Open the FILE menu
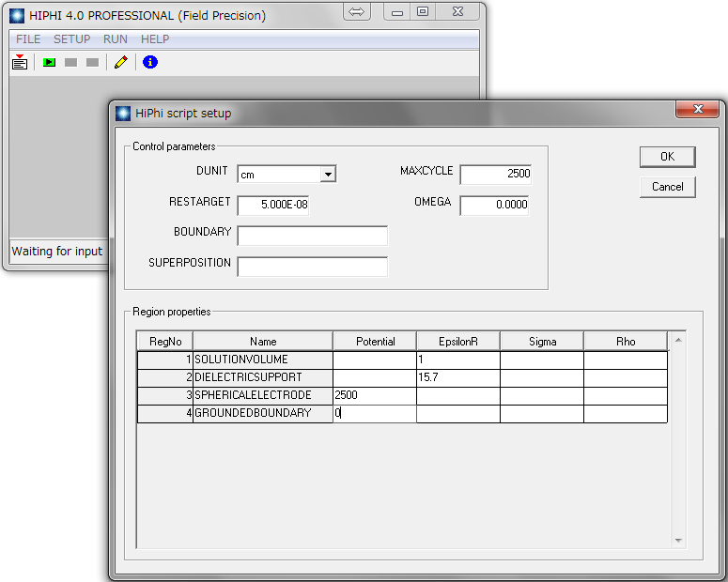The image size is (728, 582). (28, 39)
